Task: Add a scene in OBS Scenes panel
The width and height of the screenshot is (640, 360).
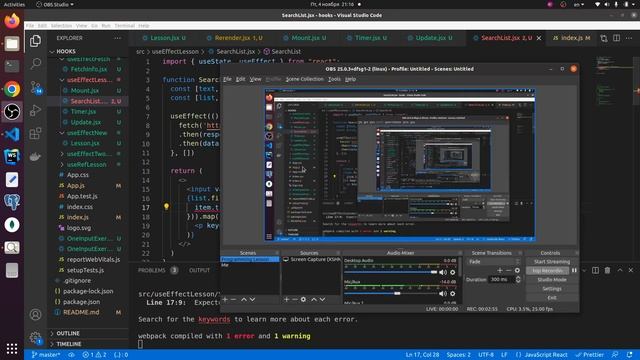Action: [x=225, y=299]
